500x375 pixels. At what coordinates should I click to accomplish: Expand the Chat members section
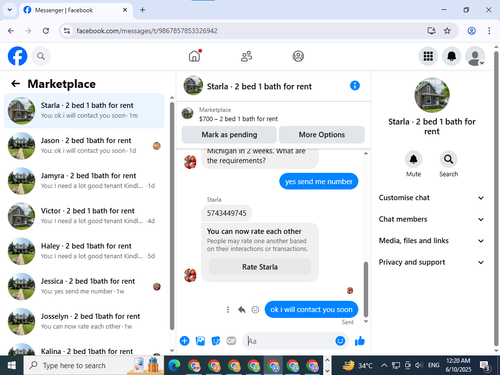pos(431,219)
